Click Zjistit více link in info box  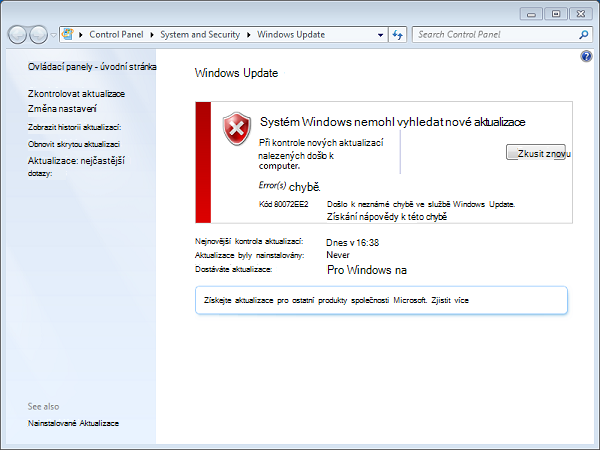point(450,300)
